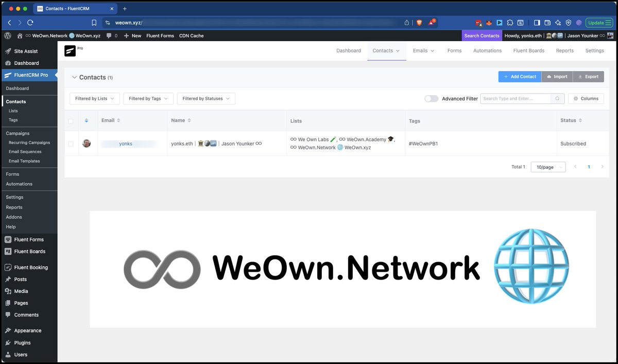
Task: Switch to the Automations tab
Action: tap(487, 50)
